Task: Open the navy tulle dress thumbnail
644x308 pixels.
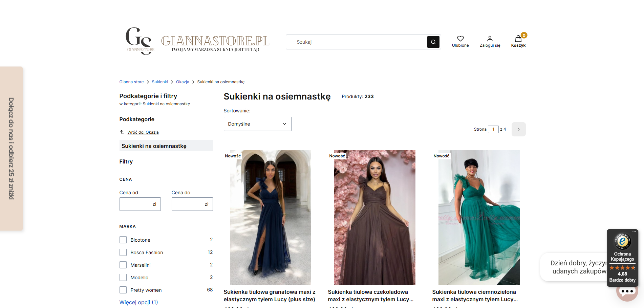Action: [270, 217]
